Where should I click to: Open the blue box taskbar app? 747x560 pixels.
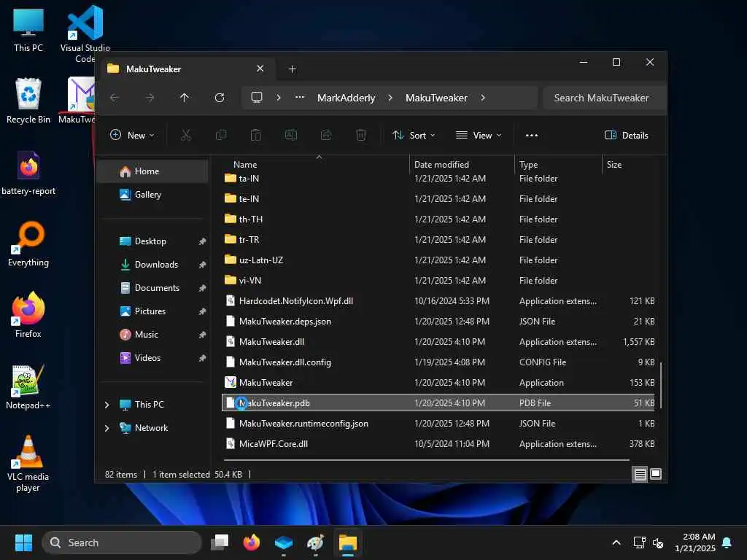pos(284,542)
